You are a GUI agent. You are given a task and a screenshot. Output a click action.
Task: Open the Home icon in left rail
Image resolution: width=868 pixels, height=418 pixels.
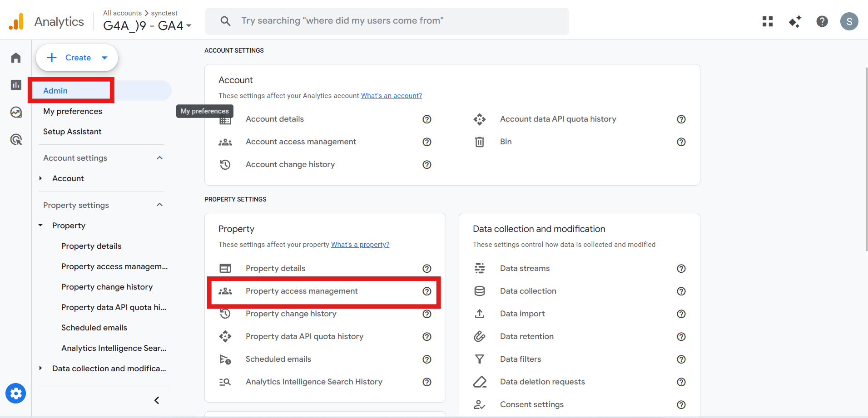(x=16, y=58)
